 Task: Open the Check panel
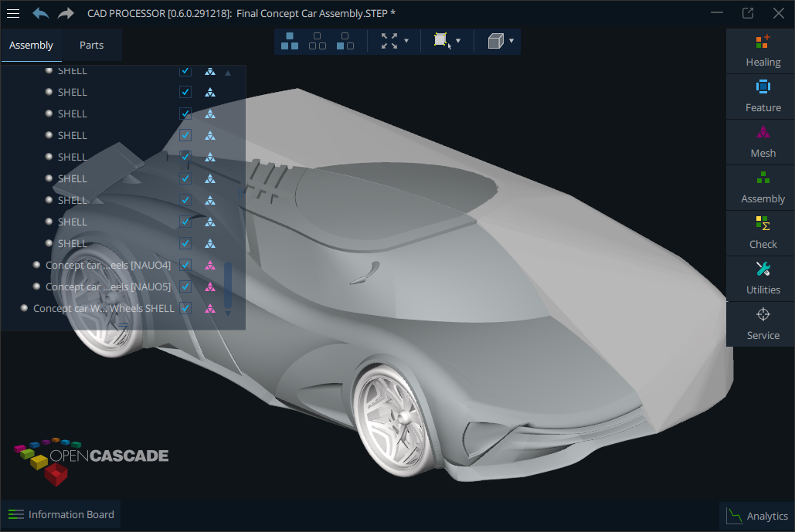[x=763, y=233]
